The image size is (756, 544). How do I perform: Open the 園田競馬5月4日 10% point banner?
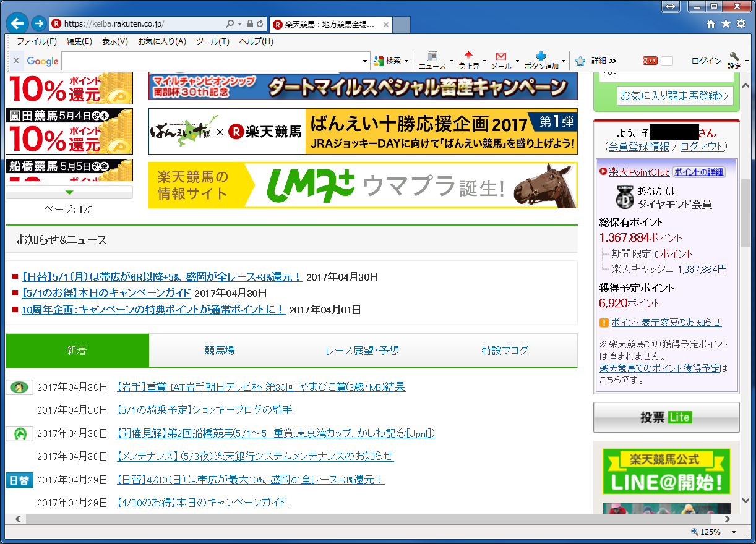[x=69, y=131]
